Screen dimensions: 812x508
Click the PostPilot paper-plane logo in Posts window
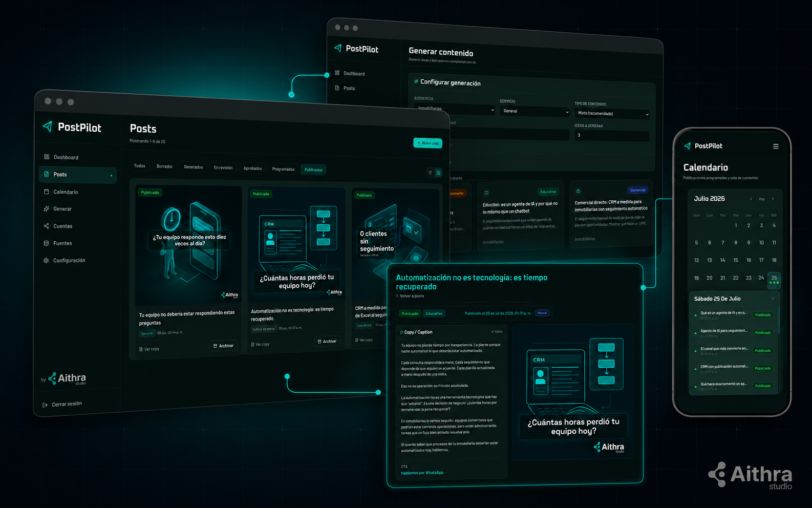tap(48, 126)
